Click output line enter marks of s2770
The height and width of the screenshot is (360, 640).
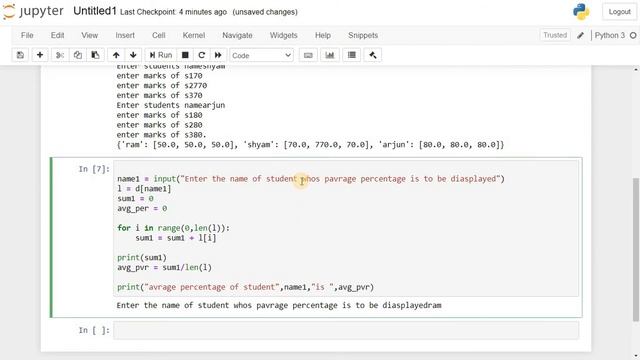click(x=162, y=86)
